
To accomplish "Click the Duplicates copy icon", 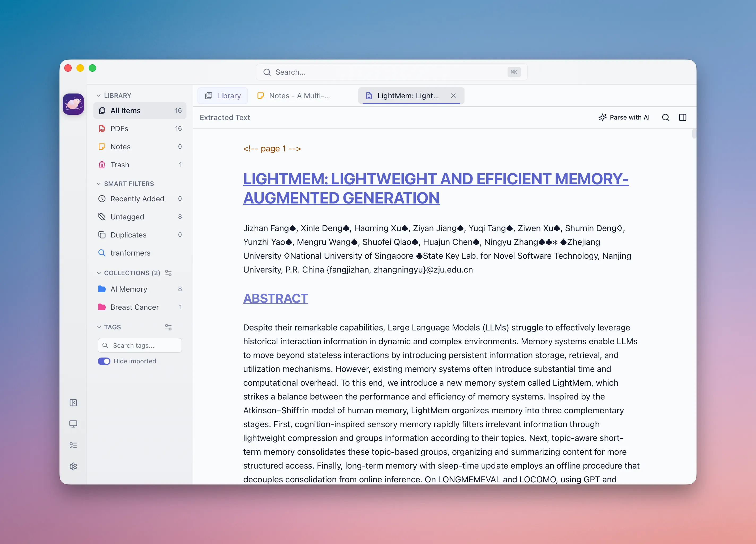I will 102,235.
